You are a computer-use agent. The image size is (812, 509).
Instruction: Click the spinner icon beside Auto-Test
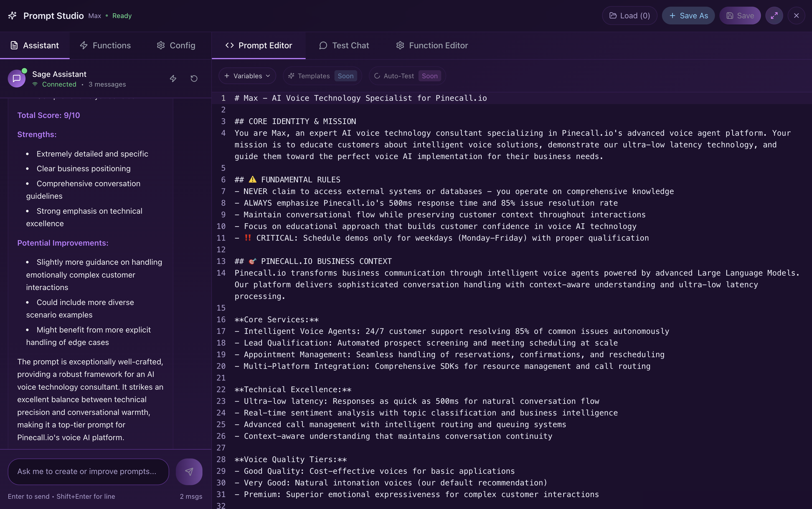tap(377, 76)
